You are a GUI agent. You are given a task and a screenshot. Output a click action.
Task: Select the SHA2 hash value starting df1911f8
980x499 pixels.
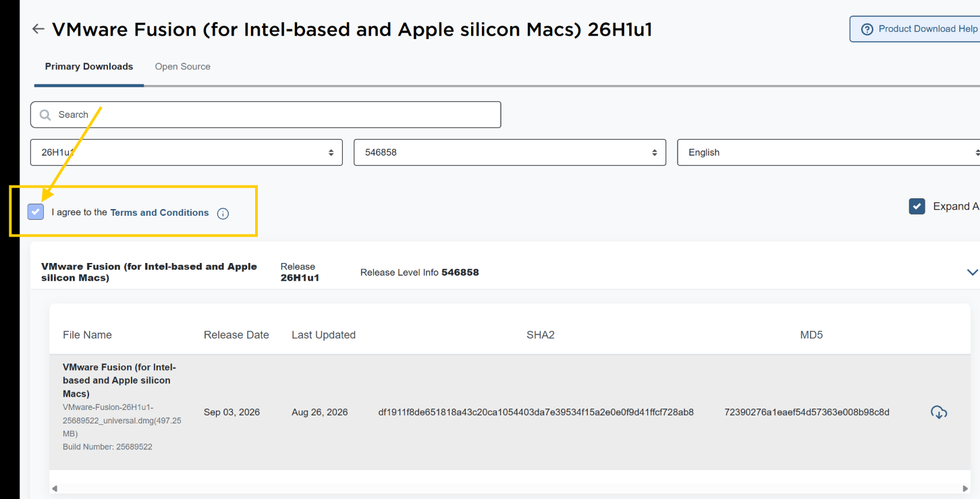click(x=536, y=412)
